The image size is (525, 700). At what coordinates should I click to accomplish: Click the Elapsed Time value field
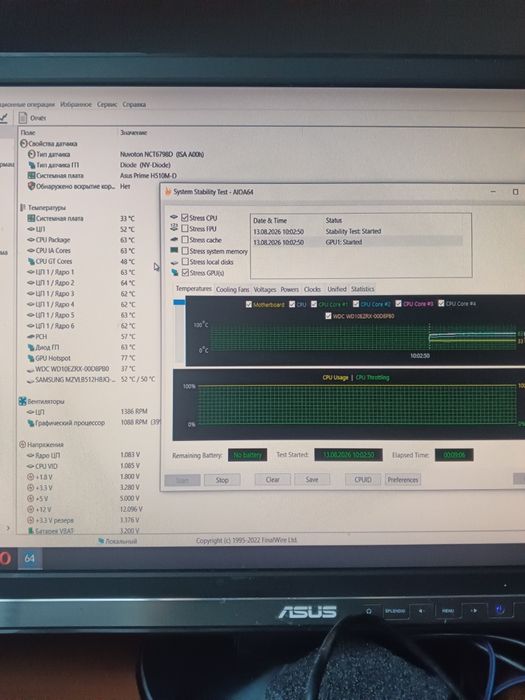click(x=454, y=455)
